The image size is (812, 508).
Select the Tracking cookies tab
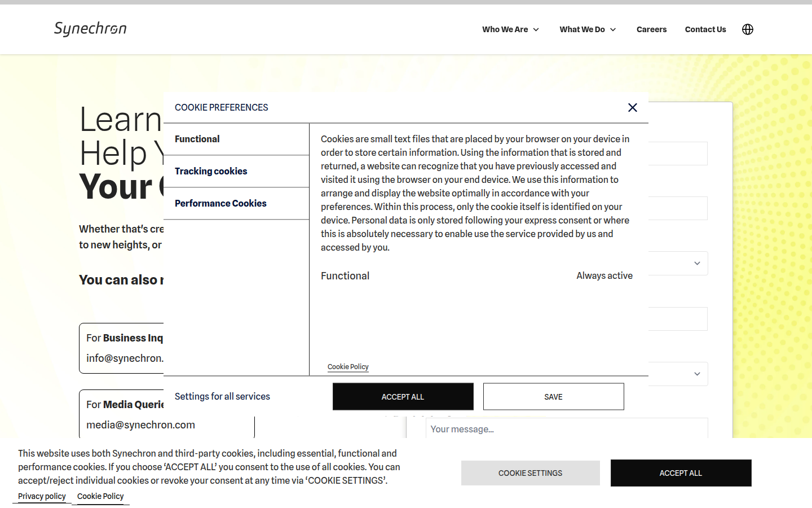(x=211, y=171)
